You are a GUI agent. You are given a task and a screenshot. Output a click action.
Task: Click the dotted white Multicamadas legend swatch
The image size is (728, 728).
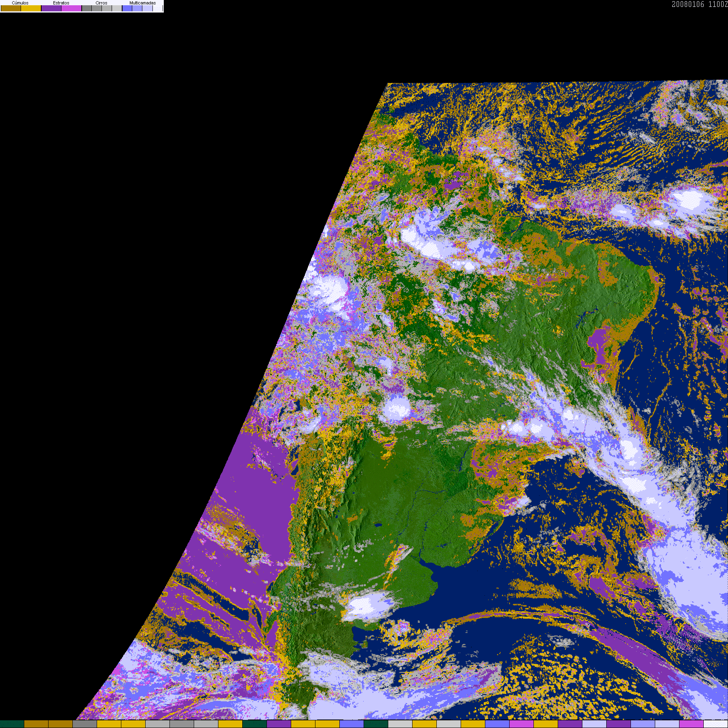pyautogui.click(x=158, y=8)
